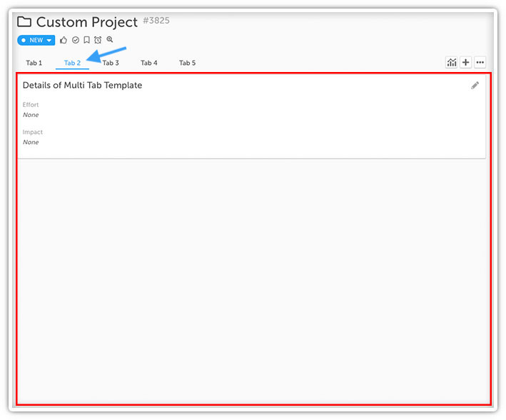Open the NEW status dropdown arrow
This screenshot has width=506, height=420.
click(49, 41)
